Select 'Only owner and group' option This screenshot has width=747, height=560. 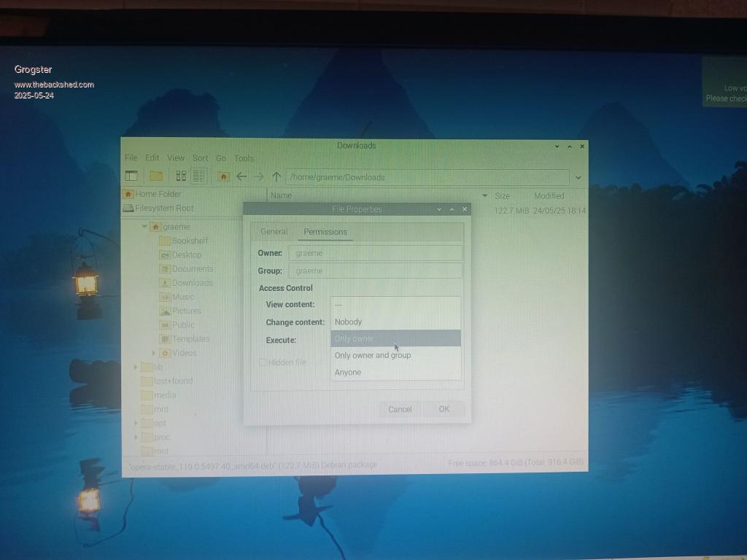[x=373, y=355]
